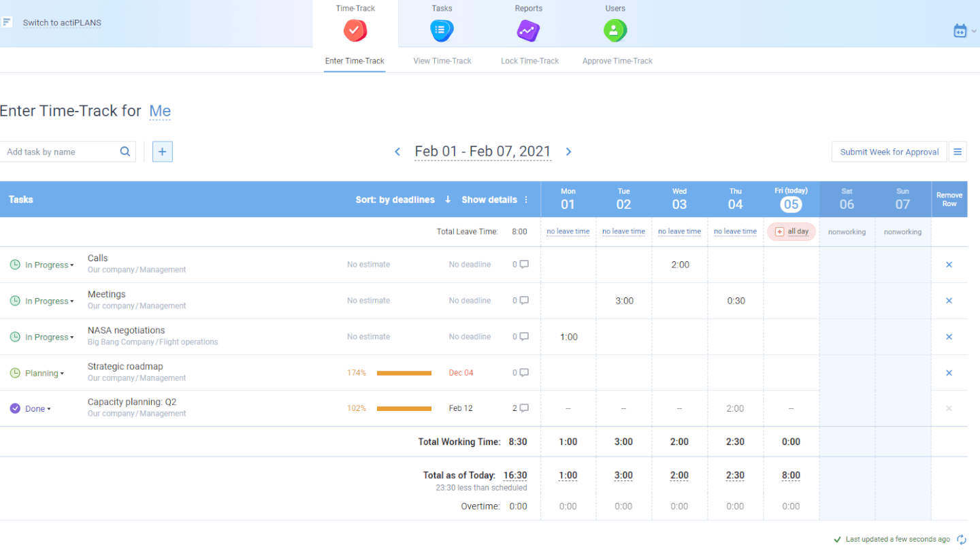This screenshot has width=980, height=560.
Task: Open the Approve Time-Track tab
Action: 617,61
